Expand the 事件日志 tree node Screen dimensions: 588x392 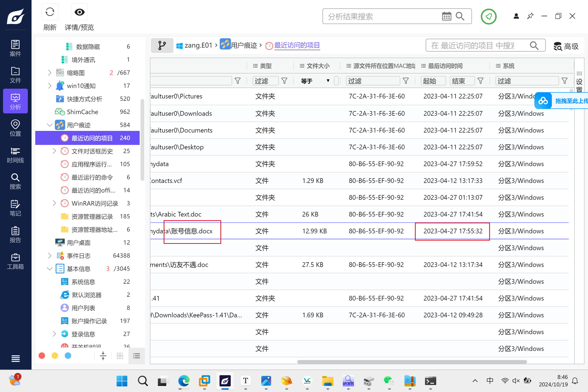pos(50,255)
